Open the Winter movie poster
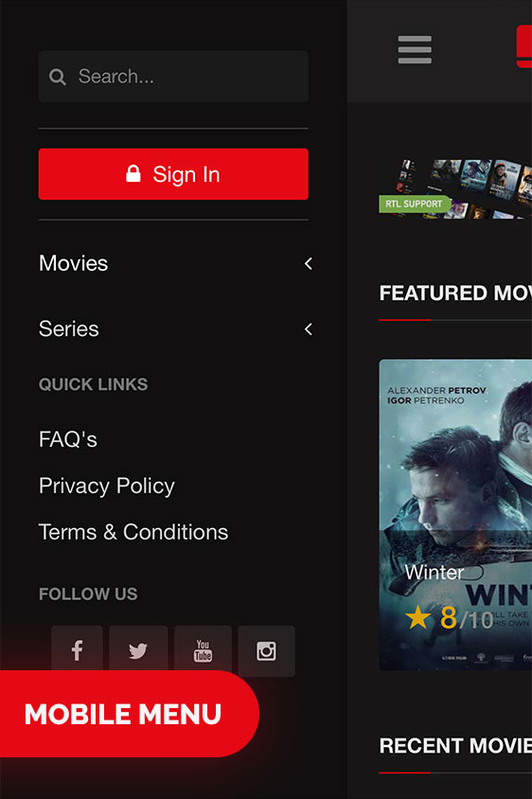The width and height of the screenshot is (532, 799). coord(455,515)
